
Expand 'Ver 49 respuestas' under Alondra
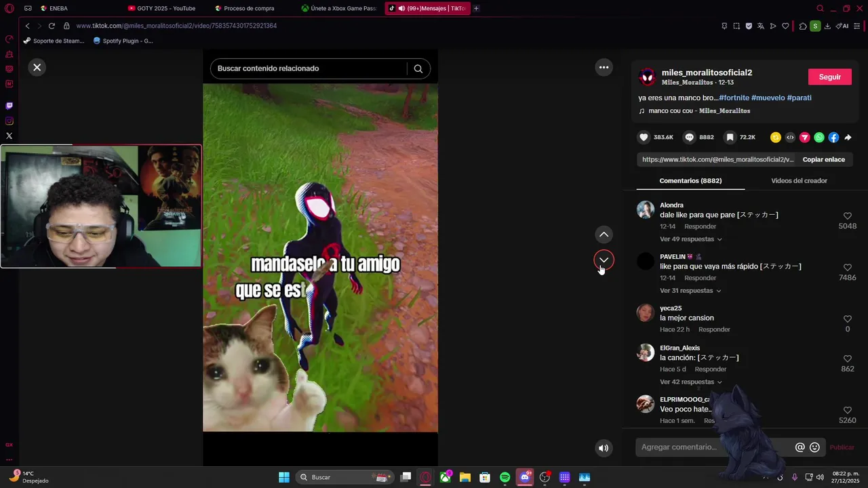(690, 239)
